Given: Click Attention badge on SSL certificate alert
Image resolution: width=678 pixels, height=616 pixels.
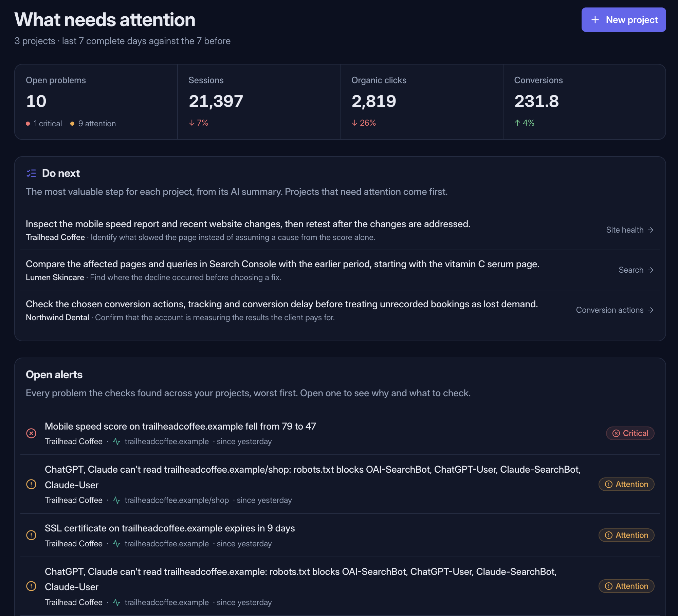Looking at the screenshot, I should coord(626,535).
